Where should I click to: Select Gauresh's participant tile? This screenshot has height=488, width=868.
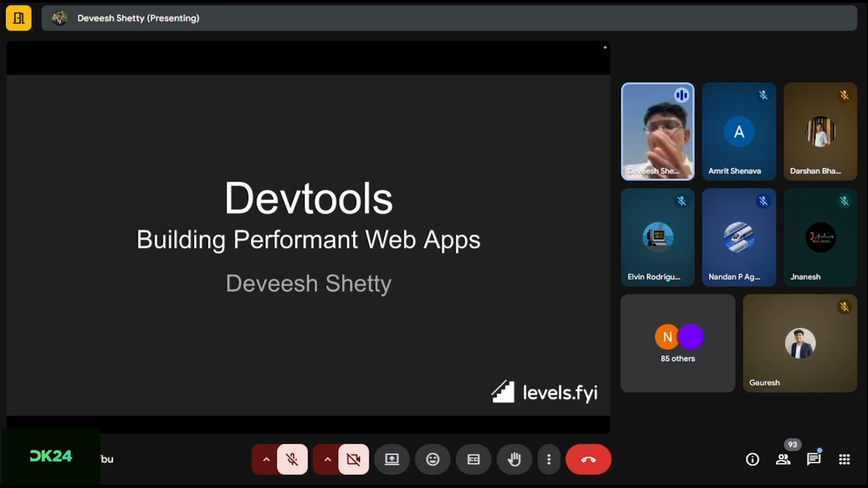click(x=800, y=343)
